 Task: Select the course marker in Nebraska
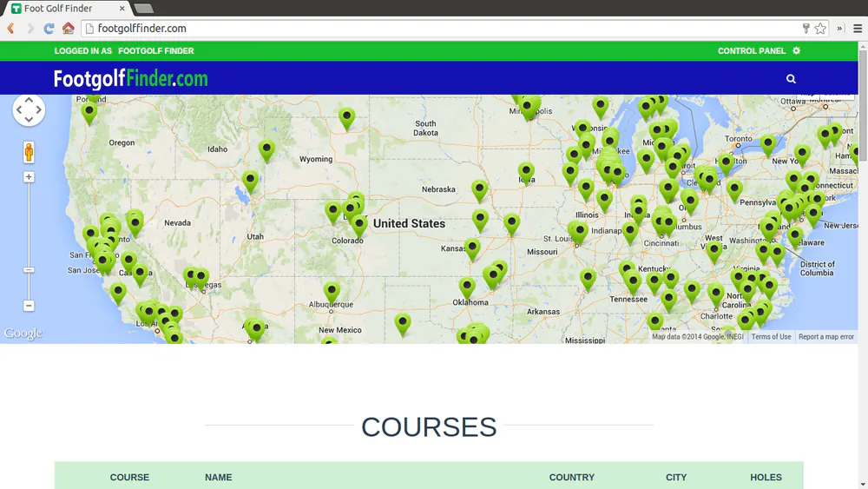[479, 191]
